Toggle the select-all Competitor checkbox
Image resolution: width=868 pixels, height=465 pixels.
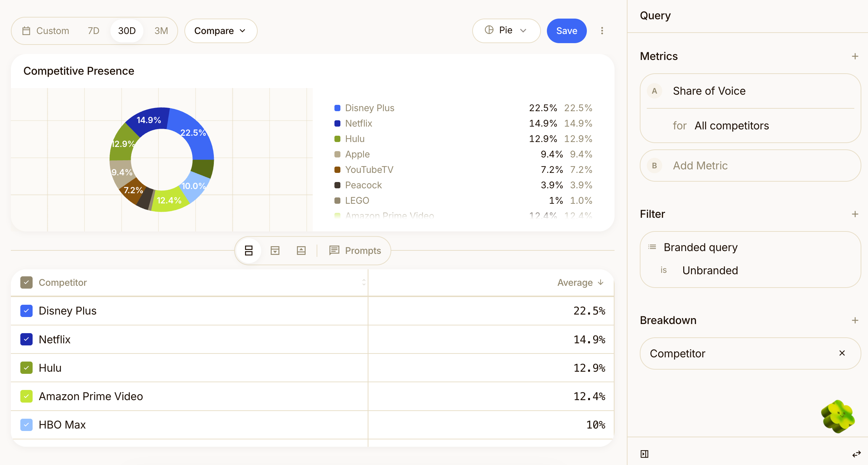point(26,282)
